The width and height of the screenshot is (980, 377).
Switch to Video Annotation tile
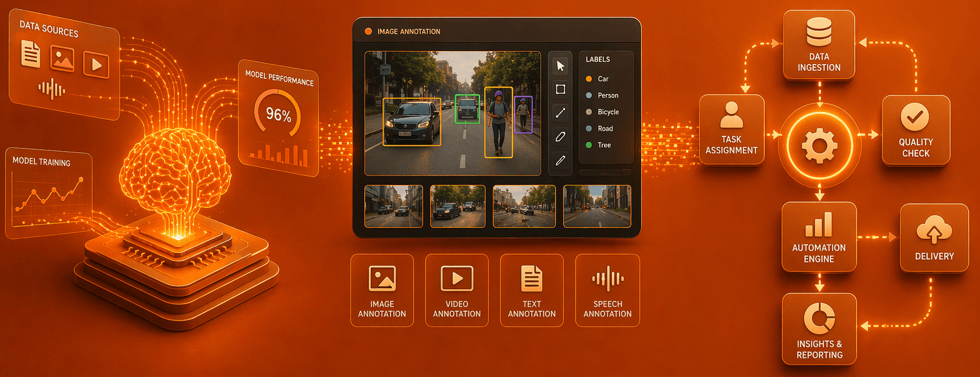click(456, 290)
